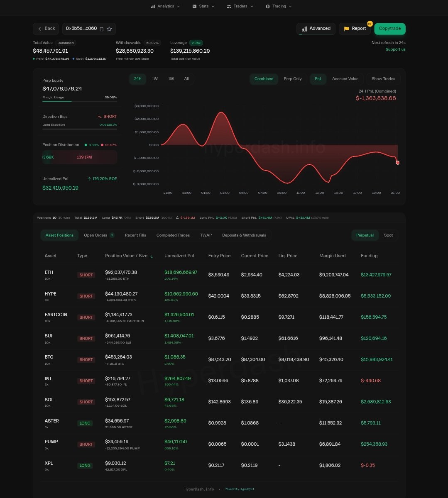Open the Support us link
Viewport: 448px width, 498px height.
[395, 49]
